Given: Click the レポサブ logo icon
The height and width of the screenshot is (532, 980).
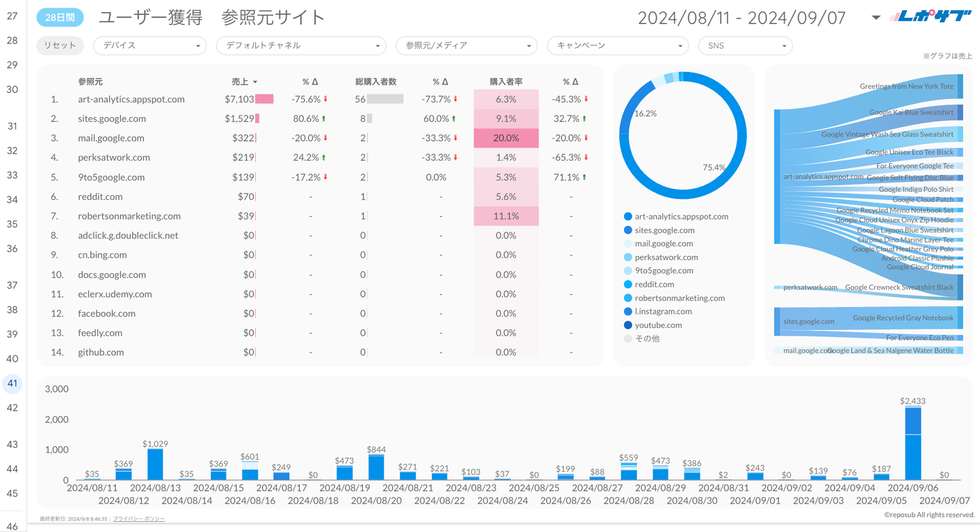Looking at the screenshot, I should coord(930,17).
